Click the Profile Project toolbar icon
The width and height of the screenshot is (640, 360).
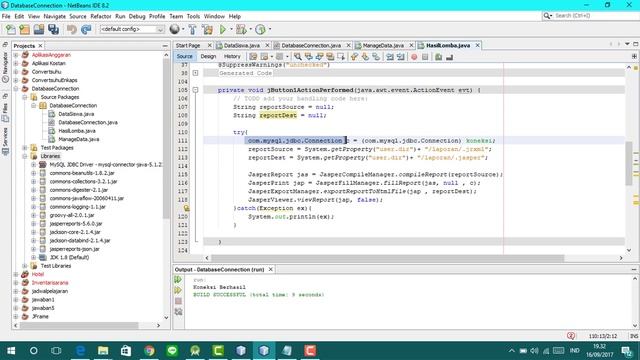pos(260,29)
